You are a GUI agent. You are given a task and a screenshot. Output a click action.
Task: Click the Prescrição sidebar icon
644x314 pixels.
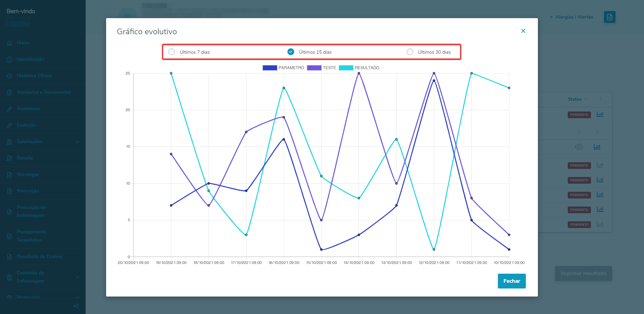(9, 191)
